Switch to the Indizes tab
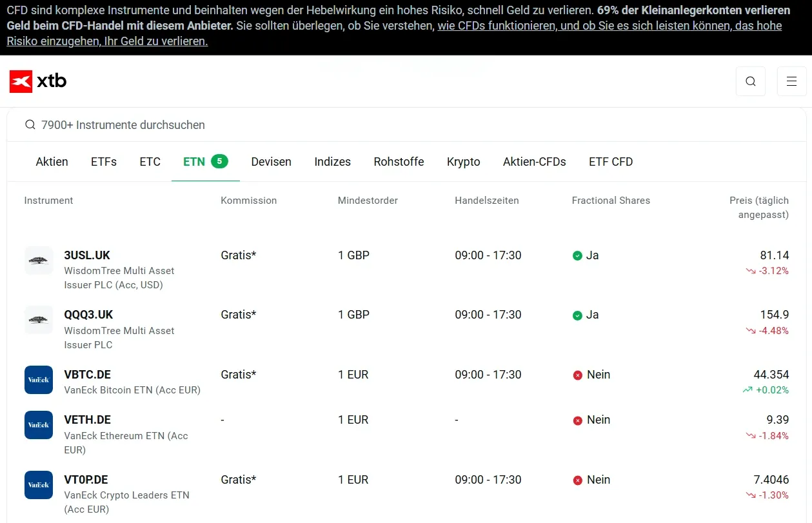This screenshot has height=523, width=812. pos(332,162)
